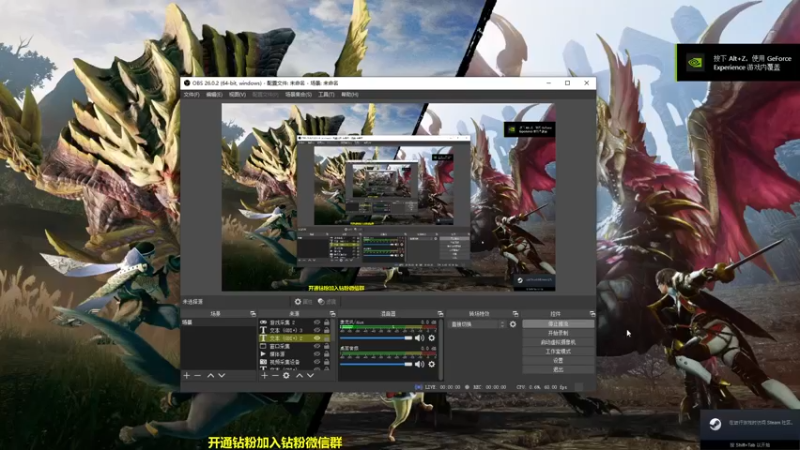This screenshot has width=800, height=450.
Task: Toggle the lock on 文本 (GDI+) 3 source
Action: point(327,330)
